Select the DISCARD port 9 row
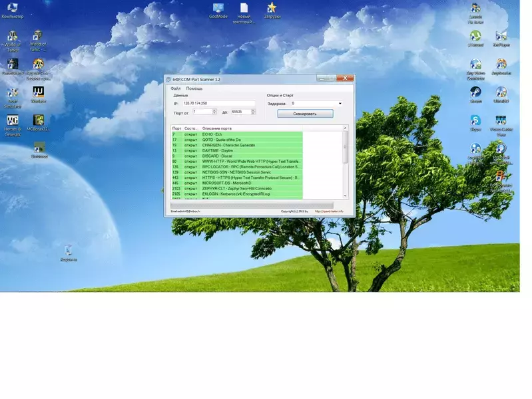Viewport: 532px width, 399px height. pos(237,156)
